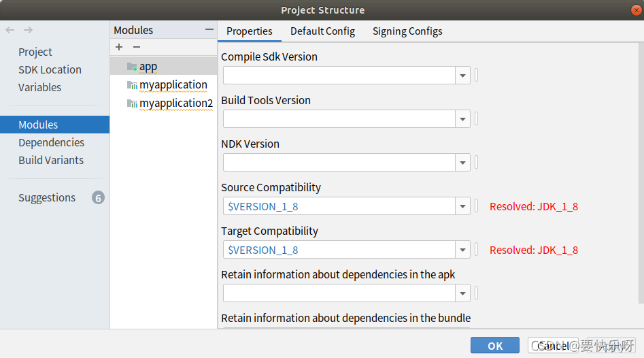
Task: Expand Build Tools Version dropdown
Action: tap(462, 119)
